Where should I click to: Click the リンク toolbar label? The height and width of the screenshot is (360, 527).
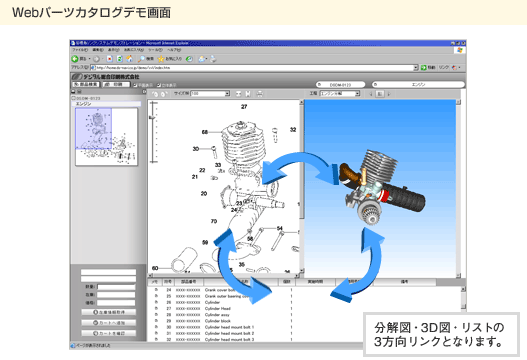pos(444,68)
